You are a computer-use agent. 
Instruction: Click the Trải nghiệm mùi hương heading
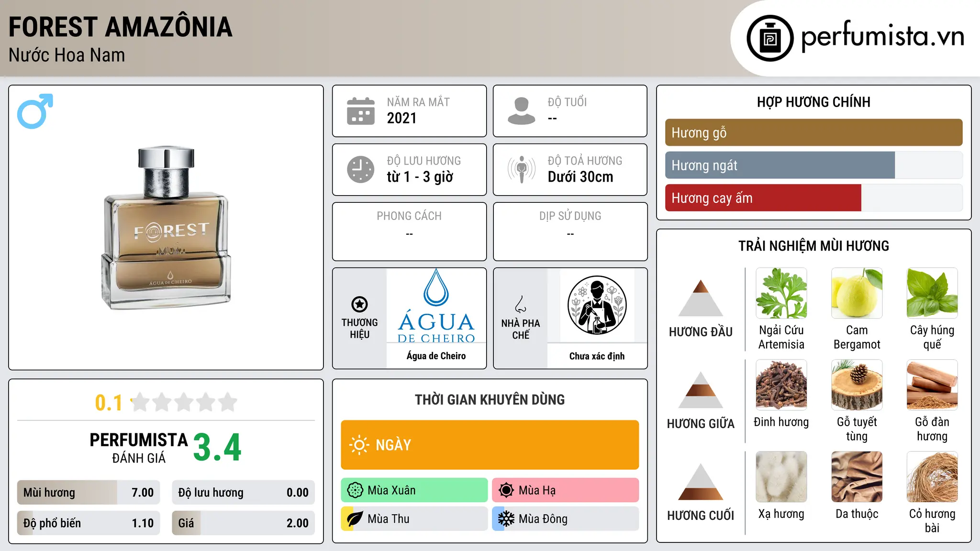[813, 246]
